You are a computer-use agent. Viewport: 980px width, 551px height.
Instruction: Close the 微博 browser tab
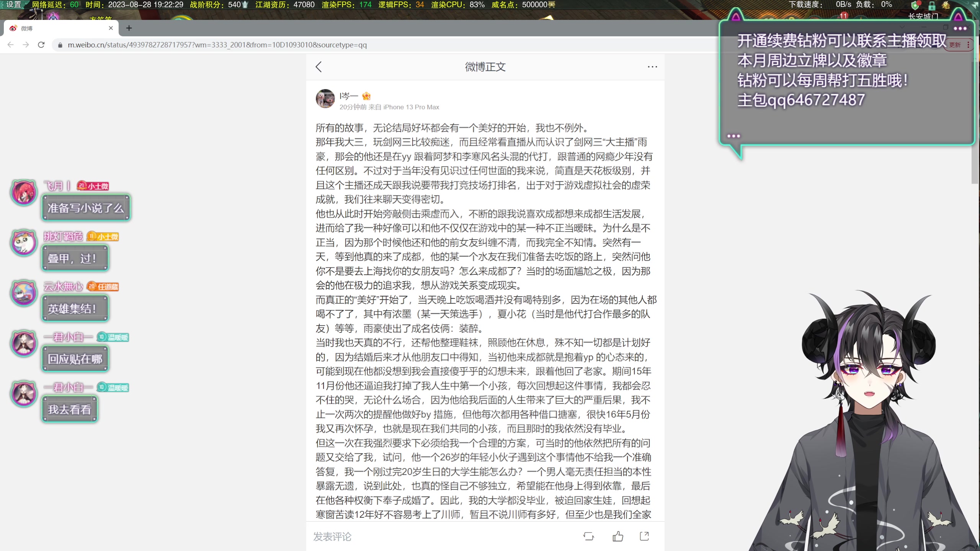(x=111, y=28)
